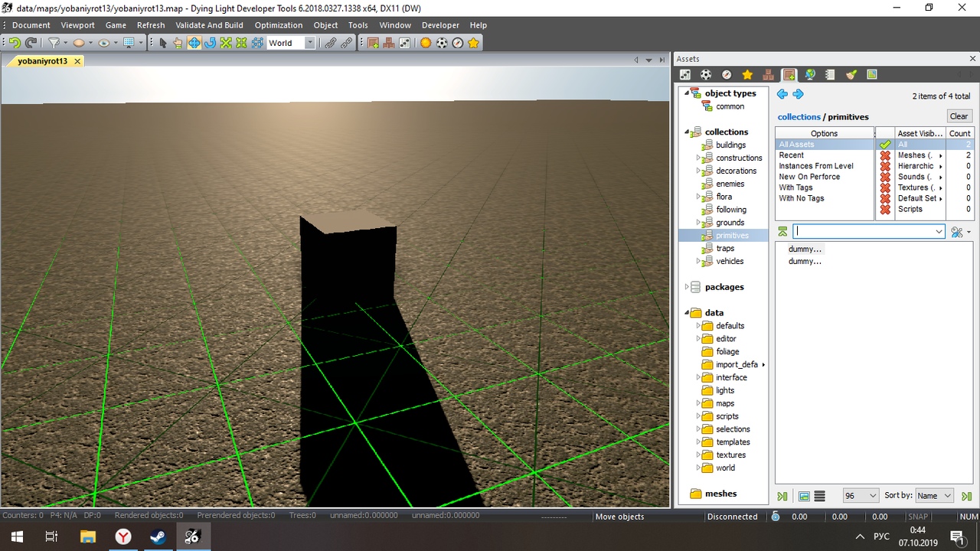This screenshot has height=551, width=980.
Task: Open the maps data folder
Action: coord(725,403)
